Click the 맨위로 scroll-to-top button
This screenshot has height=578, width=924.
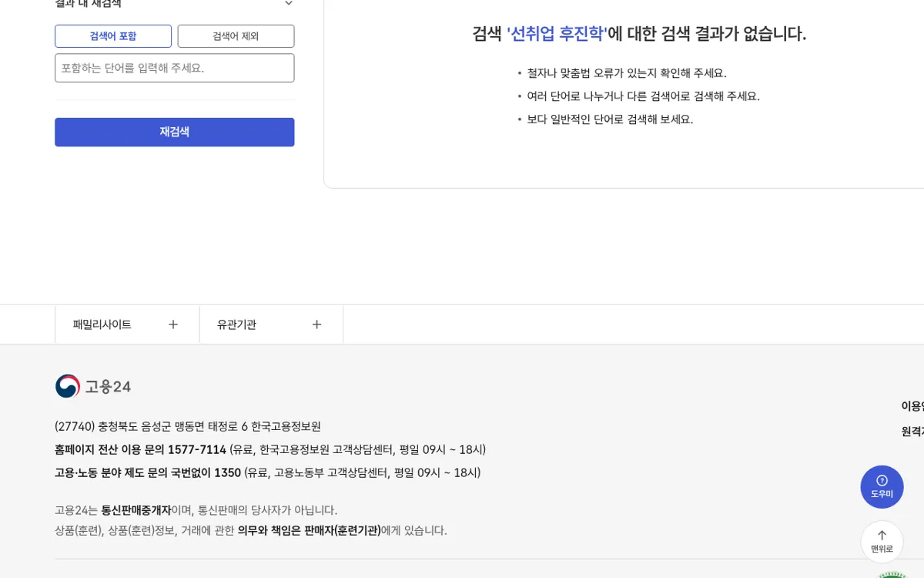pyautogui.click(x=882, y=542)
